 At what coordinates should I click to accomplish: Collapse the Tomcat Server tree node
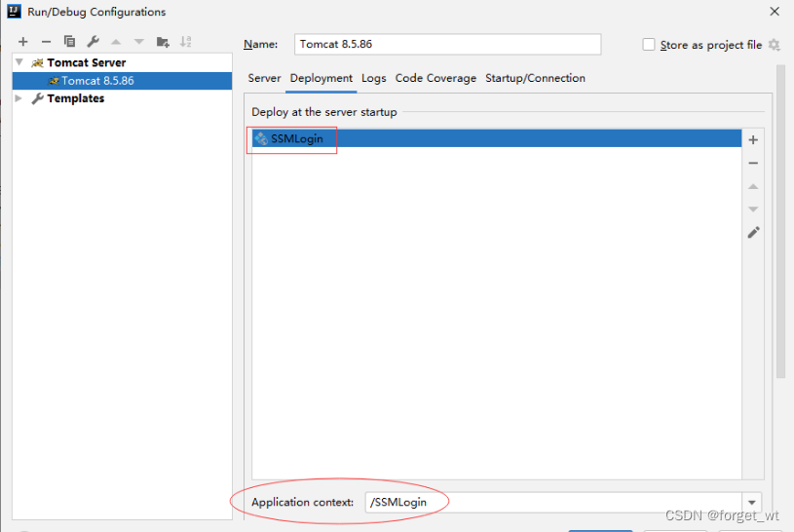coord(19,62)
